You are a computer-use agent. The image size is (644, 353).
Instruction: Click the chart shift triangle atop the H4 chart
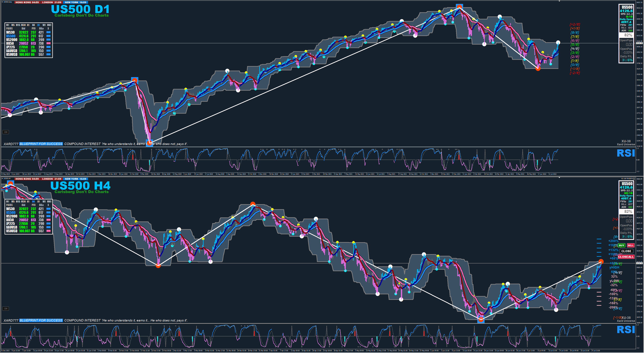(559, 178)
